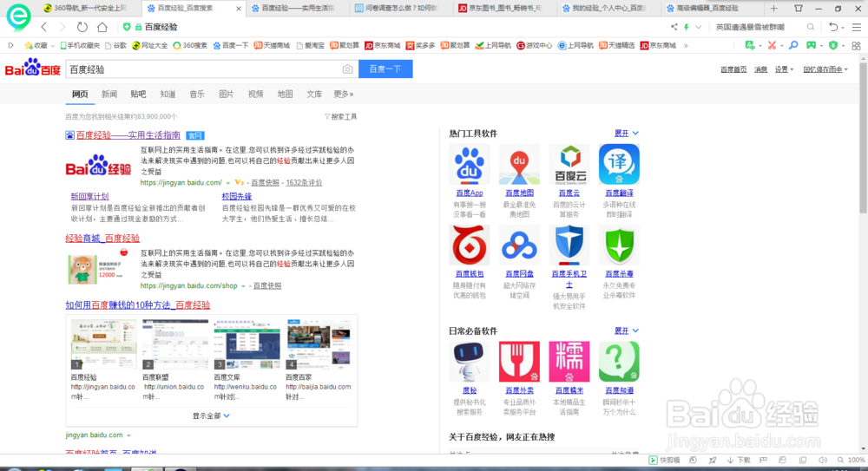
Task: Open the 度秘 robot icon
Action: point(469,362)
